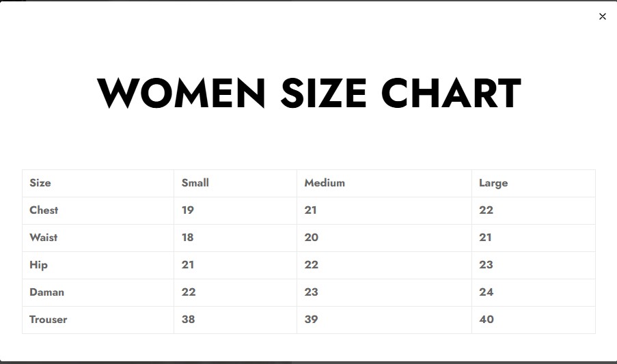
Task: Close the women size chart popup
Action: click(602, 16)
